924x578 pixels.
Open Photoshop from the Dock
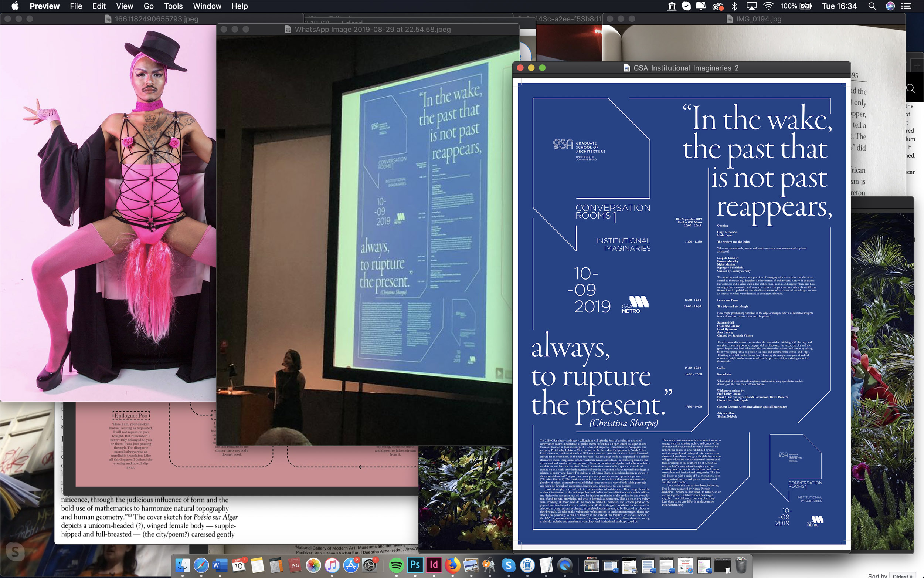pos(415,565)
